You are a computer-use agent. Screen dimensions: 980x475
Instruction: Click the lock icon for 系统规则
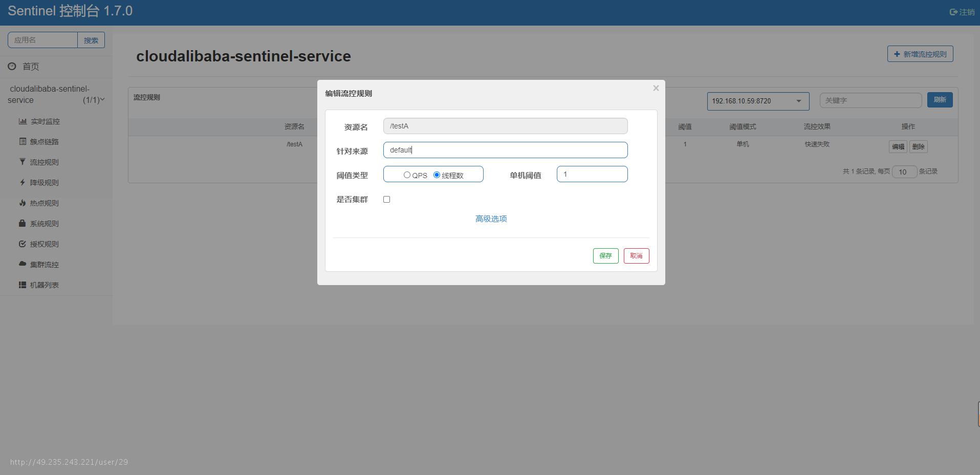point(23,223)
